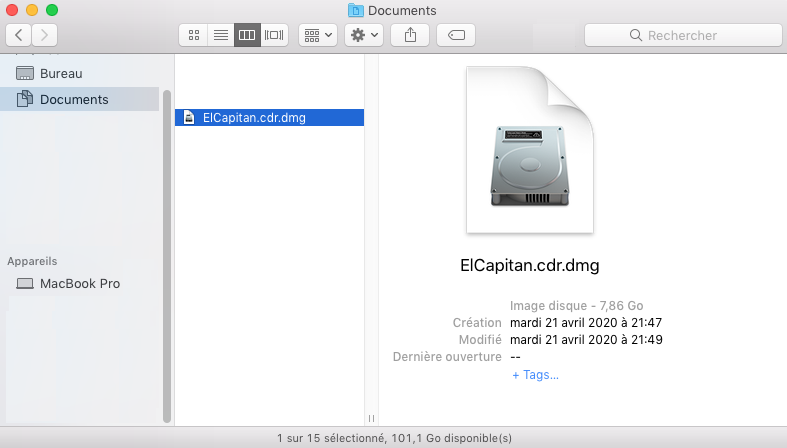Switch to list view
The height and width of the screenshot is (448, 787).
tap(221, 35)
